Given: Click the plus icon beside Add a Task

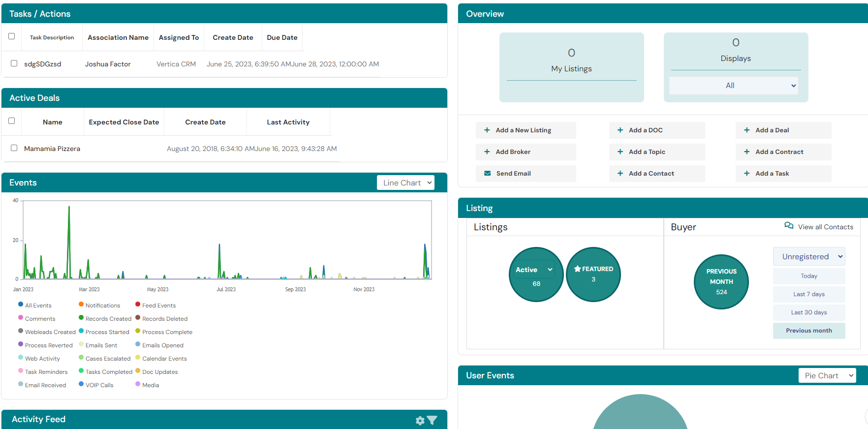Looking at the screenshot, I should point(746,174).
